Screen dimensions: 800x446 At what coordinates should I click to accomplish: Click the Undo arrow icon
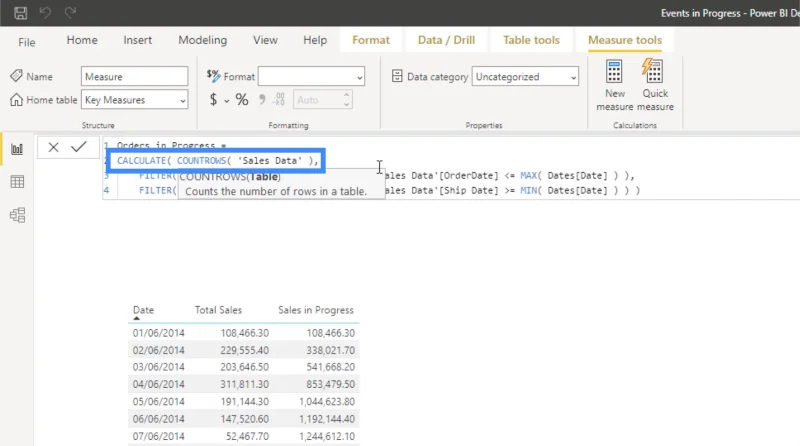pyautogui.click(x=45, y=13)
